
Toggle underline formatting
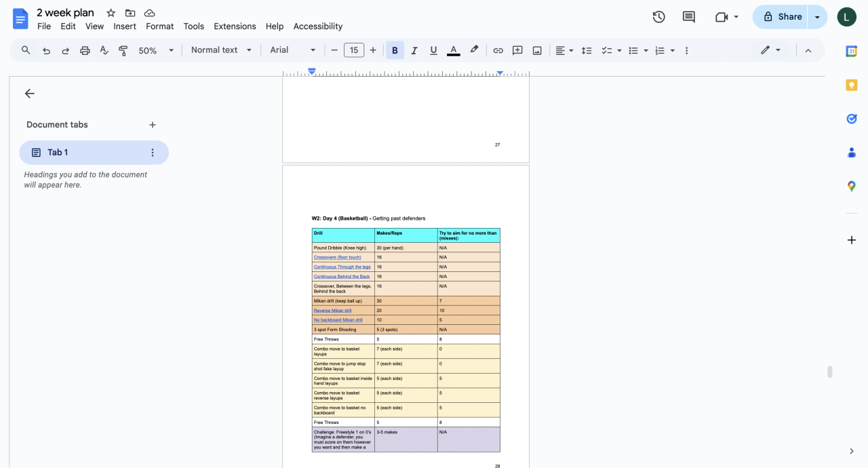(x=433, y=50)
